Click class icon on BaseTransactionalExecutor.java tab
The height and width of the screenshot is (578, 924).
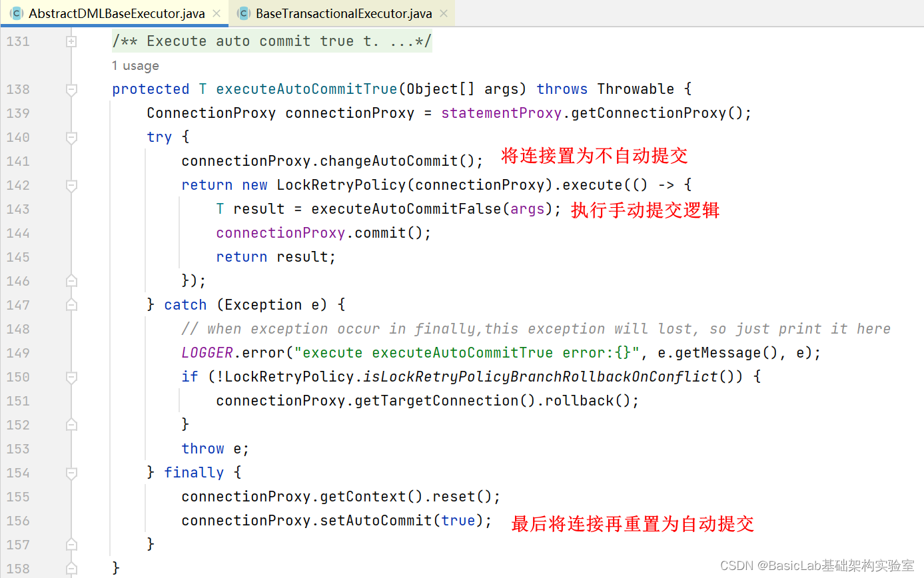point(244,13)
